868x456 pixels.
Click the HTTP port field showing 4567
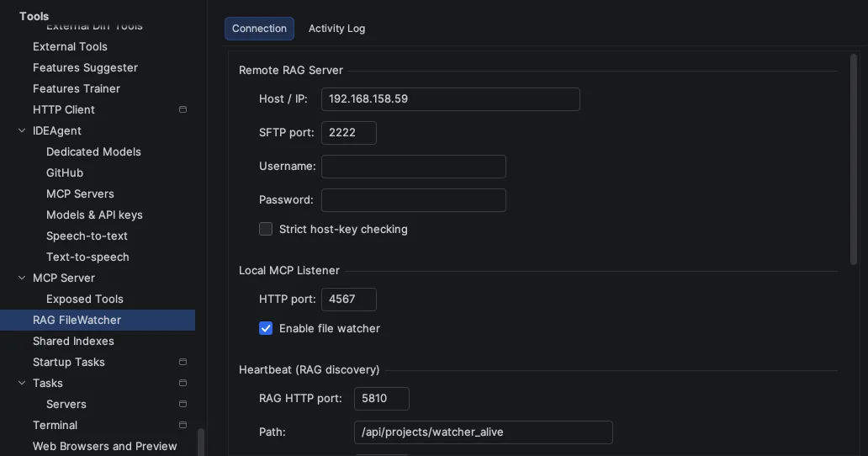349,300
